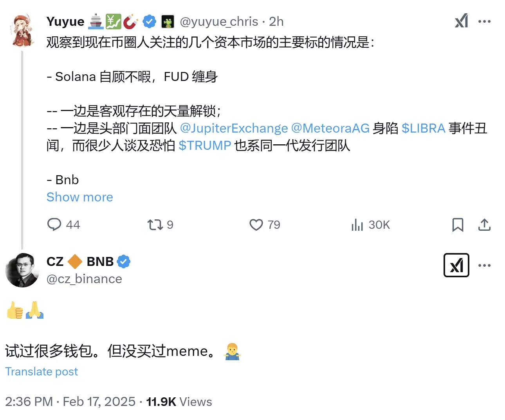Image resolution: width=505 pixels, height=420 pixels.
Task: Open the more options menu on Yuyue's post
Action: point(485,22)
